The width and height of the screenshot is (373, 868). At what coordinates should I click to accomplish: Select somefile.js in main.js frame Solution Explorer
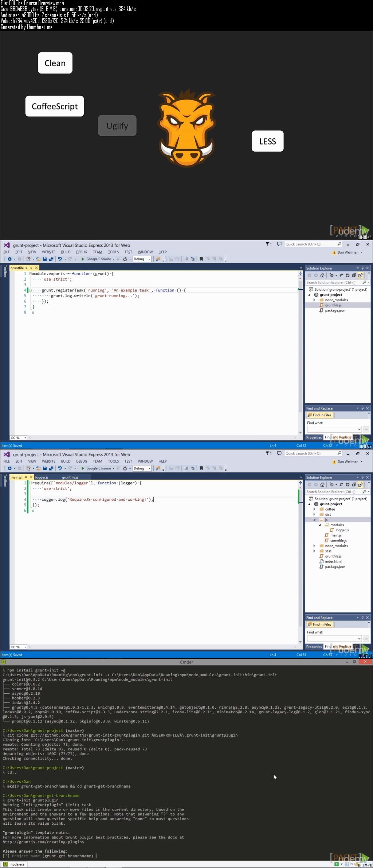338,540
